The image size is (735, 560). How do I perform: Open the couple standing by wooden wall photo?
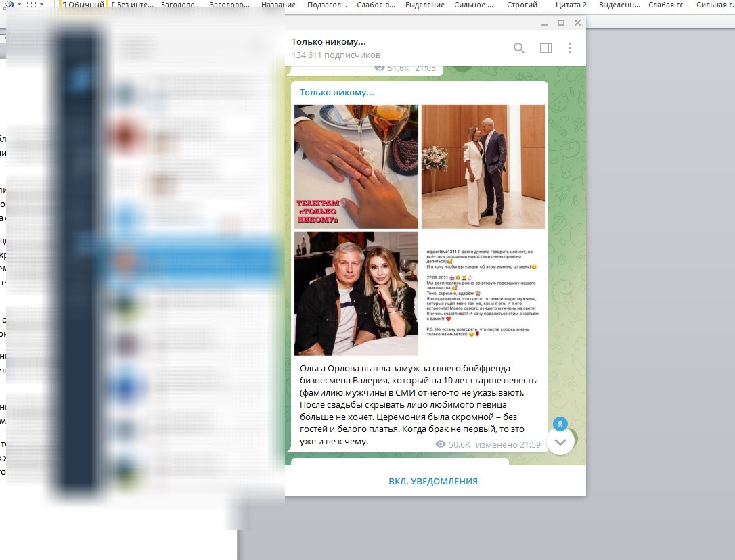pos(483,166)
